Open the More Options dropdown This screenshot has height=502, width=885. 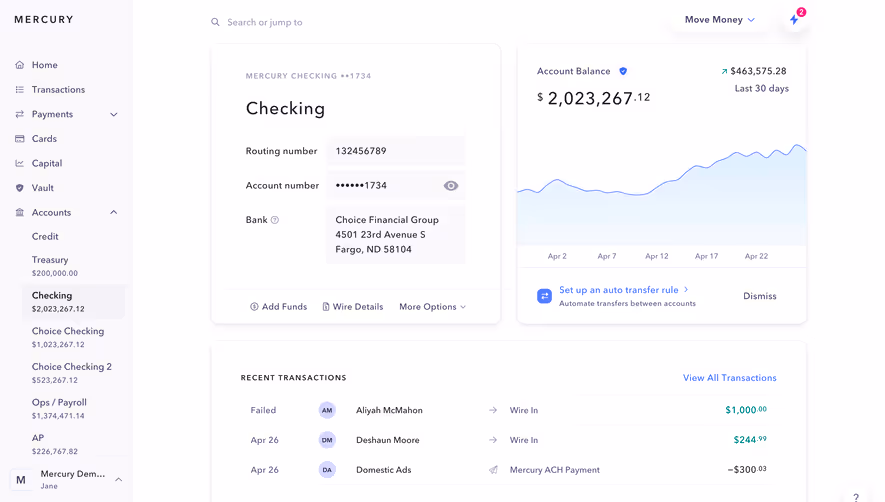pos(432,307)
